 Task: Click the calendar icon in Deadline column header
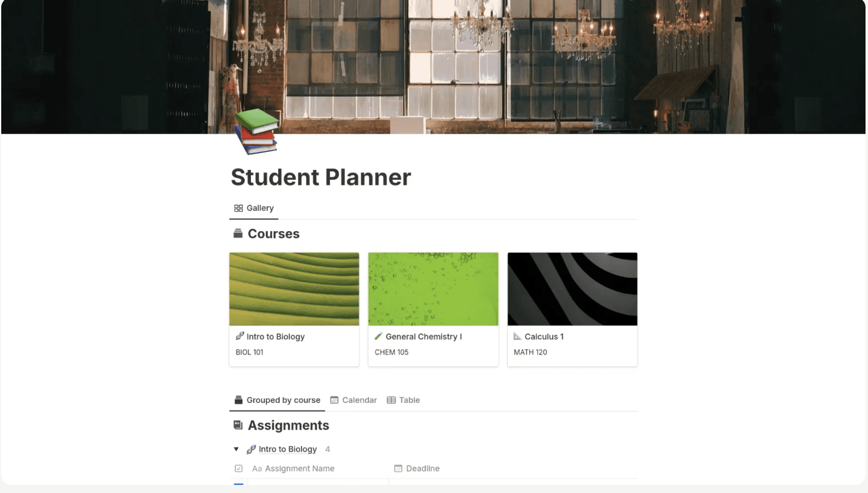pyautogui.click(x=398, y=468)
